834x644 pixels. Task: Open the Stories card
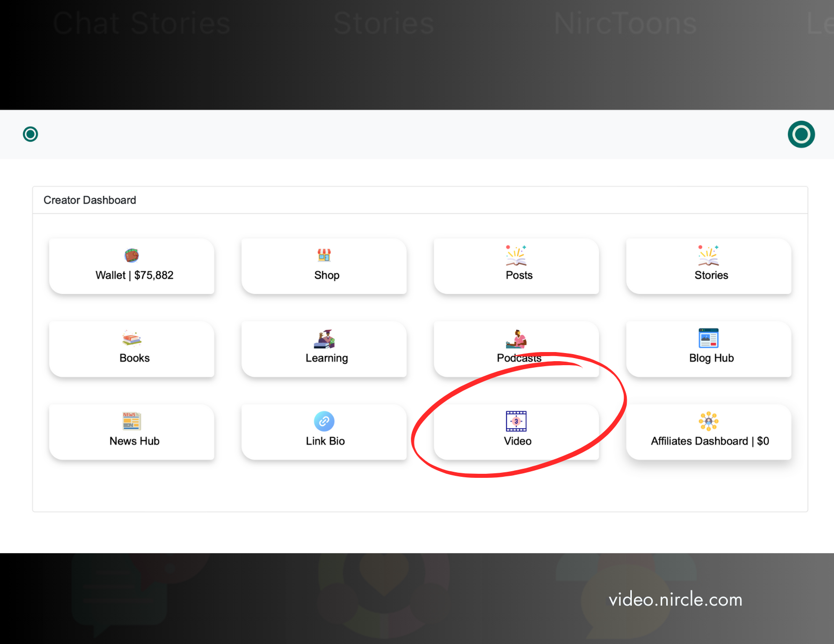708,266
